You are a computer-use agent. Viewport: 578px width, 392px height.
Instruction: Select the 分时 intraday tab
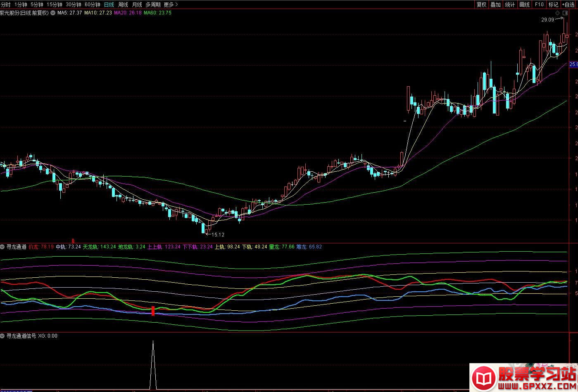6,5
